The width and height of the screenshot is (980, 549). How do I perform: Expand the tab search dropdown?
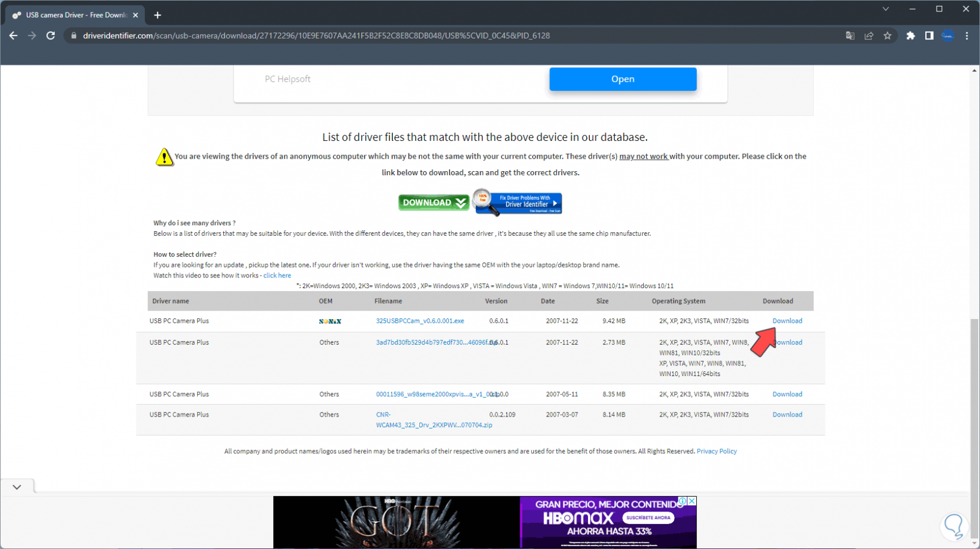point(886,9)
